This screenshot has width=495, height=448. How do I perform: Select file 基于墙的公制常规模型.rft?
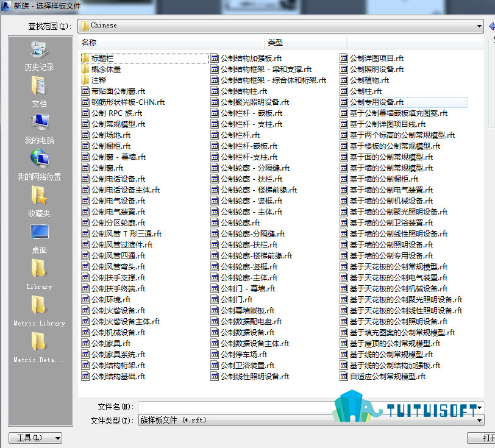point(386,168)
